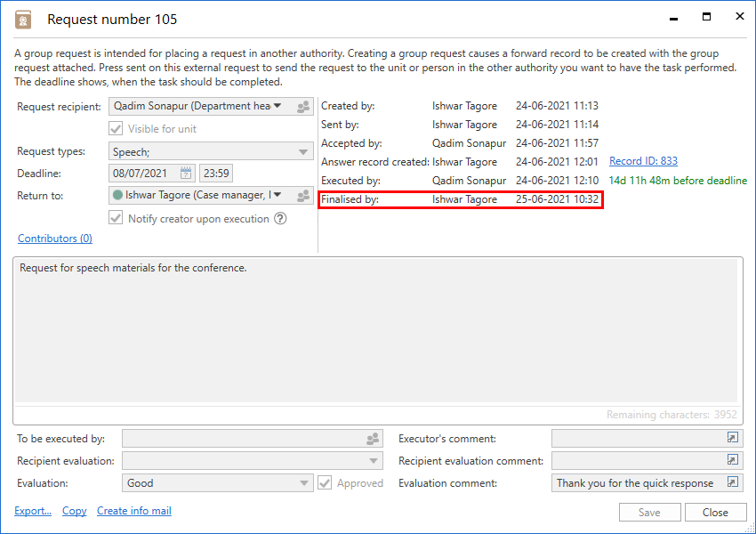Screen dimensions: 756x534
Task: Click people icon in To be executed by field
Action: coord(373,439)
